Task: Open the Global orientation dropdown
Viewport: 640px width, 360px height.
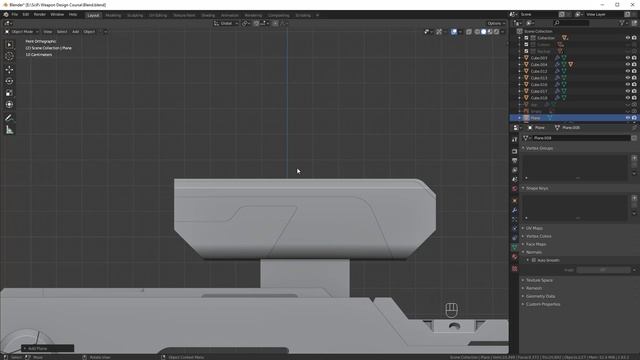Action: 226,23
